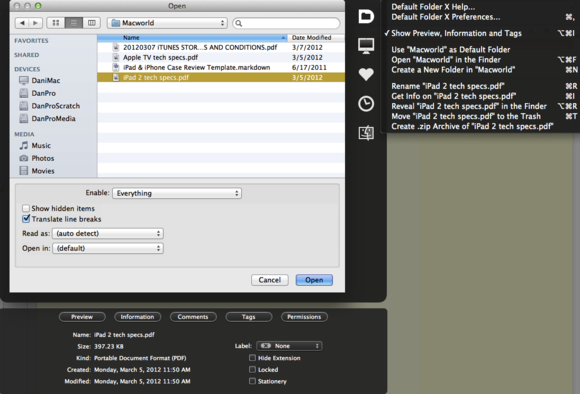Click the Size value 397.23 KB

[x=109, y=346]
